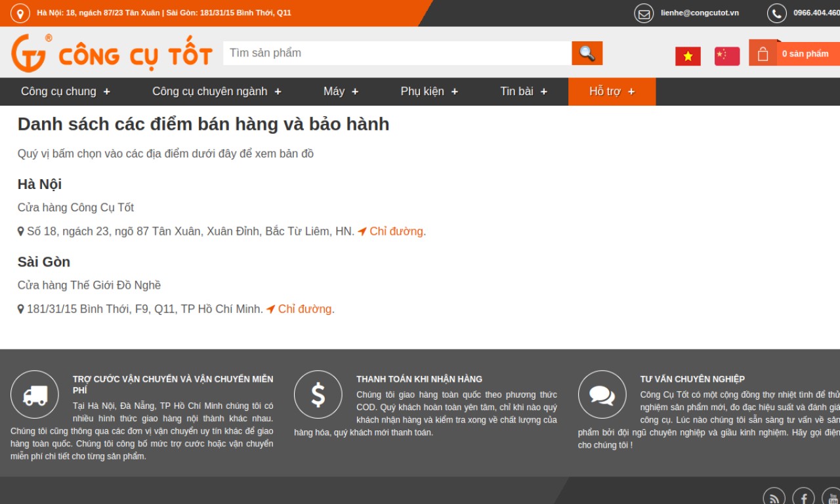The image size is (840, 504).
Task: Click the arrow icon next to Hà Nội directions
Action: click(x=362, y=232)
